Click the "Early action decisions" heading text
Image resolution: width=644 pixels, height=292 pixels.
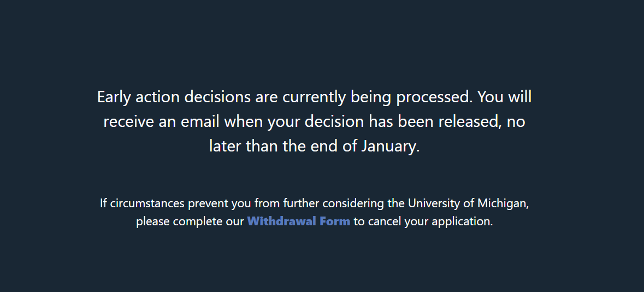point(174,97)
